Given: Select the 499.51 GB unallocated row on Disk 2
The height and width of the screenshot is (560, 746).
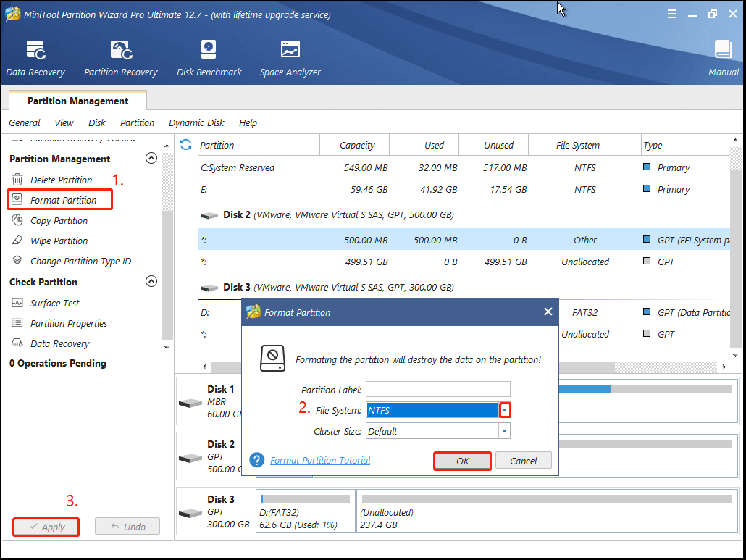Looking at the screenshot, I should pos(464,262).
